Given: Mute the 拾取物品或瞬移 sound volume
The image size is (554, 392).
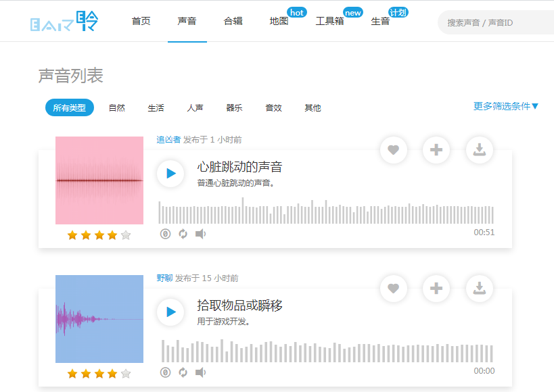Looking at the screenshot, I should [200, 372].
